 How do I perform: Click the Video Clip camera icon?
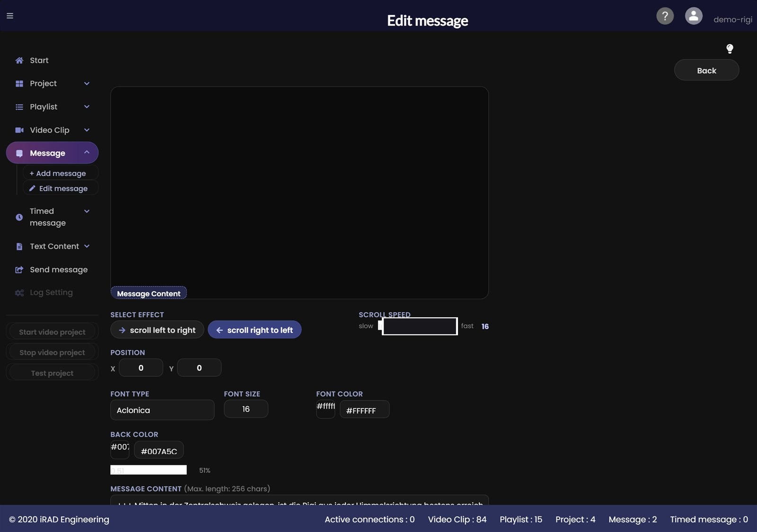click(x=19, y=130)
